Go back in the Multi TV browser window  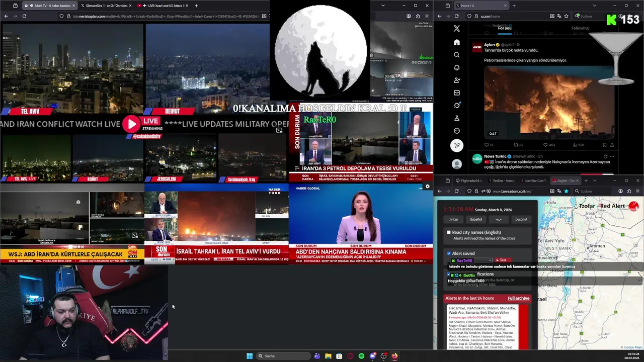(x=6, y=16)
